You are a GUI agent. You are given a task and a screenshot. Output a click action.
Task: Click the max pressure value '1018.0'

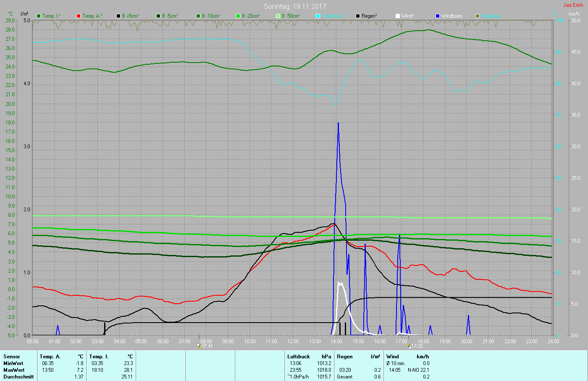pyautogui.click(x=324, y=370)
